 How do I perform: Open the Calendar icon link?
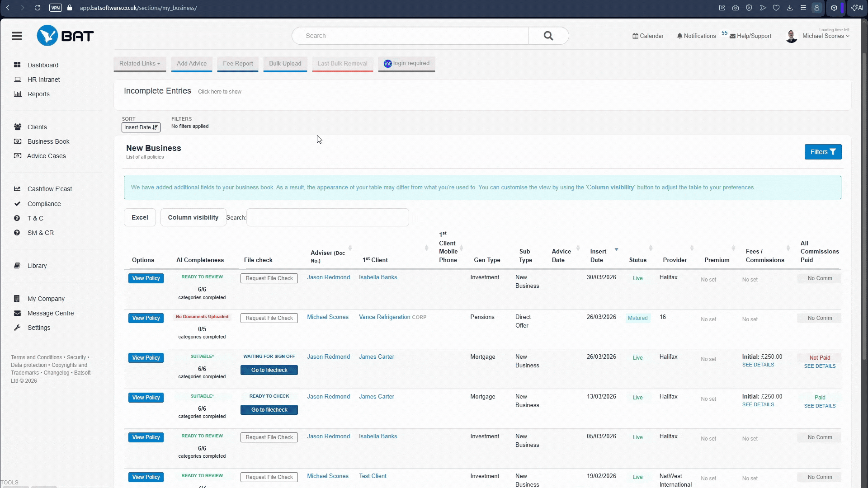[x=648, y=36]
